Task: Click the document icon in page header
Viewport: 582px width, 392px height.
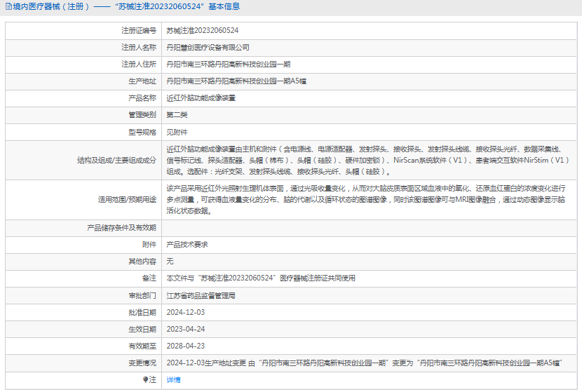Action: (x=8, y=7)
